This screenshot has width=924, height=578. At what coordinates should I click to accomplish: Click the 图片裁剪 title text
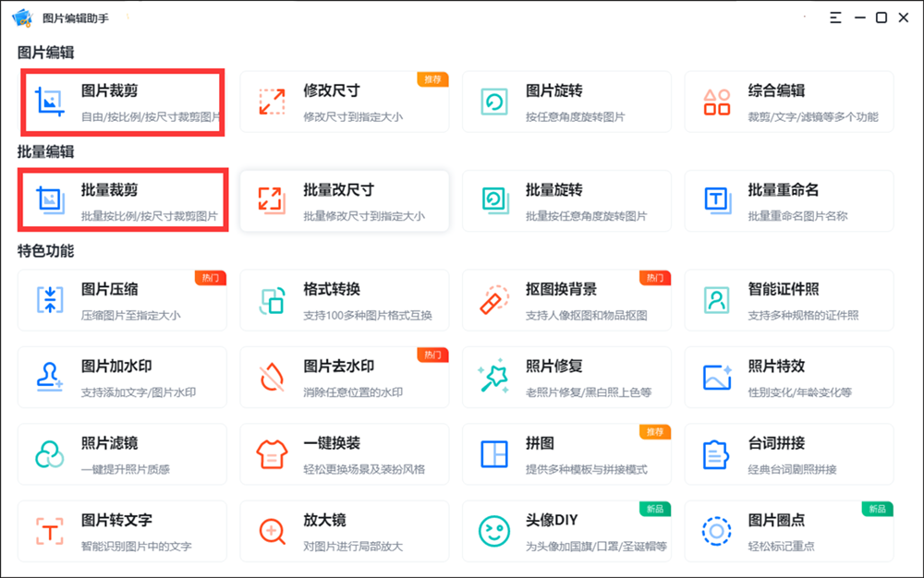(x=110, y=90)
